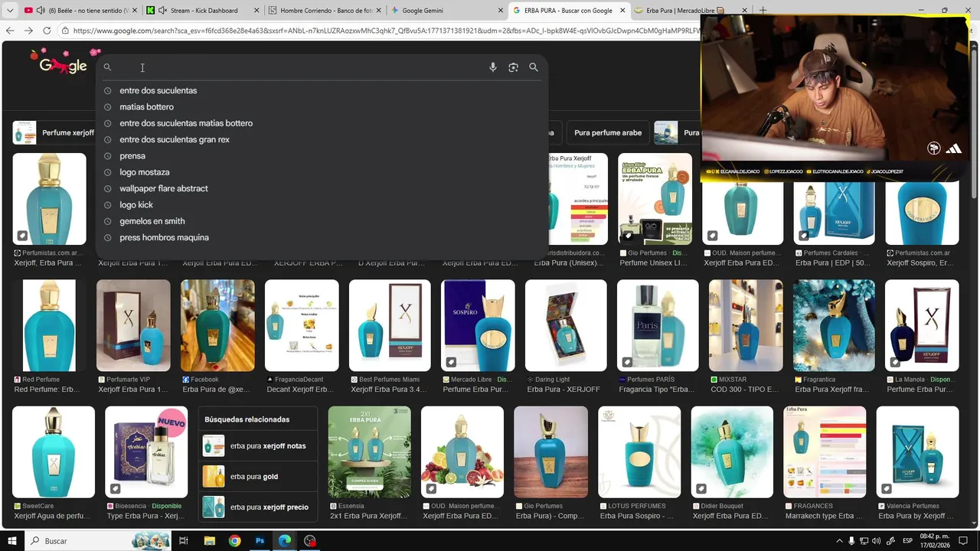Screen dimensions: 980x551
Task: Show hidden system tray icons chevron
Action: [x=840, y=540]
